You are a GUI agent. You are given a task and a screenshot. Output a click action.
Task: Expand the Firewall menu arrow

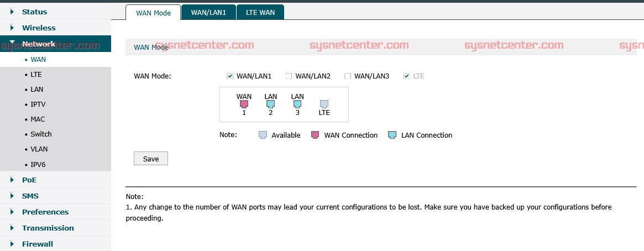pos(12,244)
